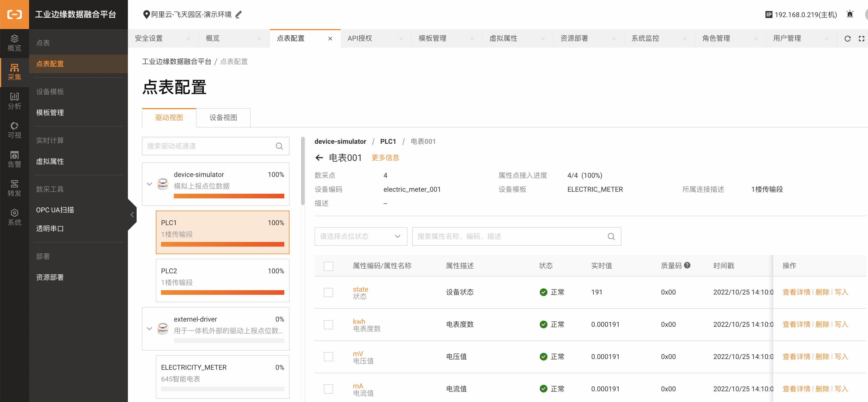Open the 可视 visualization sidebar icon

15,130
